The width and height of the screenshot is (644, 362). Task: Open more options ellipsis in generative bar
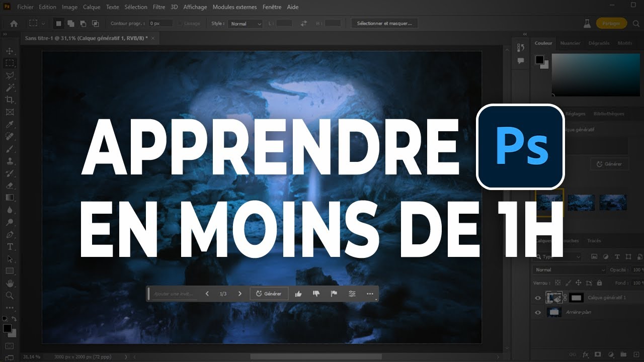[370, 294]
